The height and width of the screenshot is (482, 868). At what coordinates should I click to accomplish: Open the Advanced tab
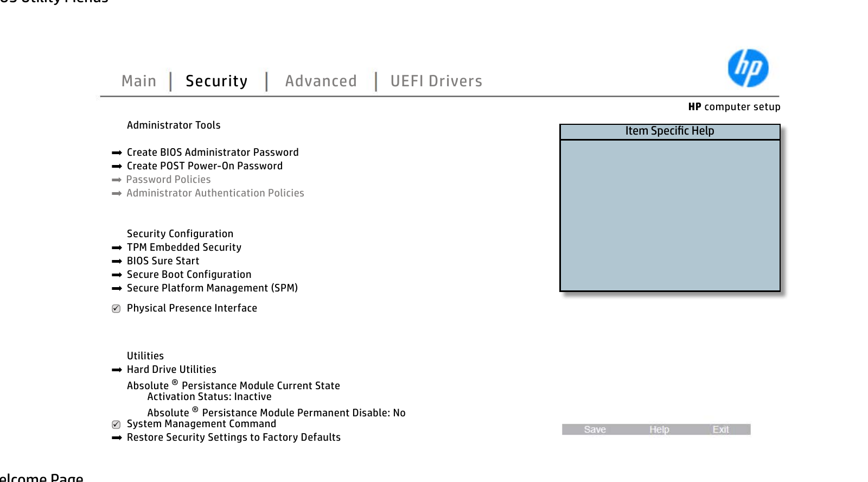[321, 81]
